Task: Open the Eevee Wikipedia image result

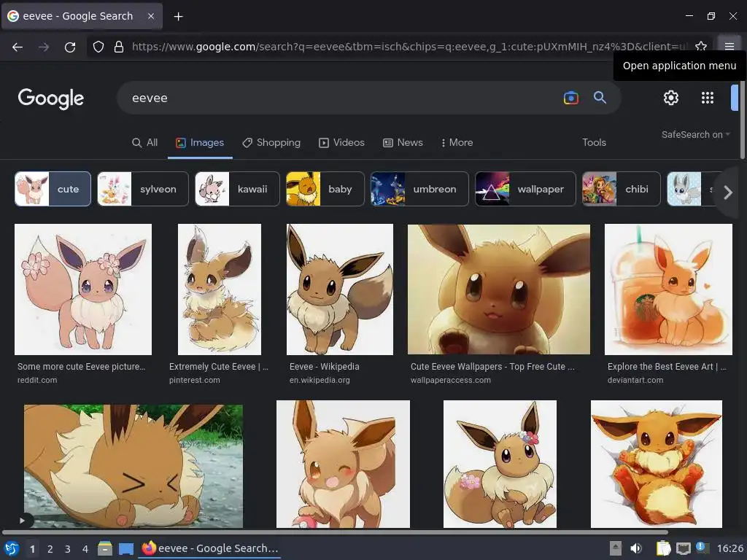Action: point(340,289)
